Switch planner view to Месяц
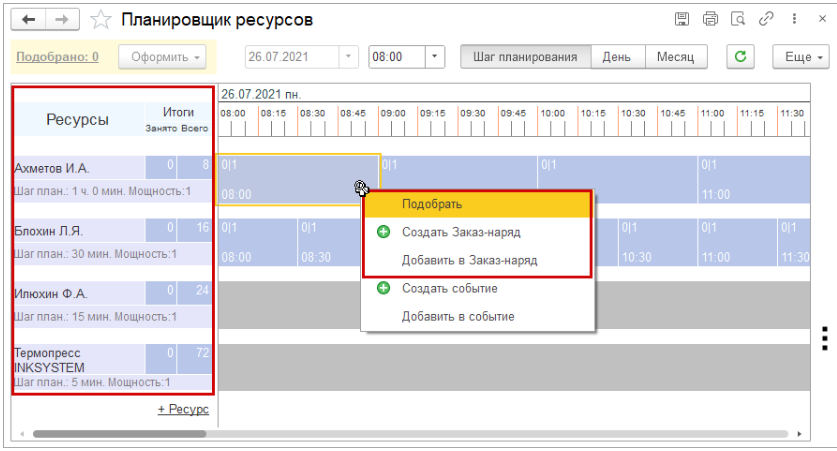Image resolution: width=837 pixels, height=451 pixels. (676, 57)
